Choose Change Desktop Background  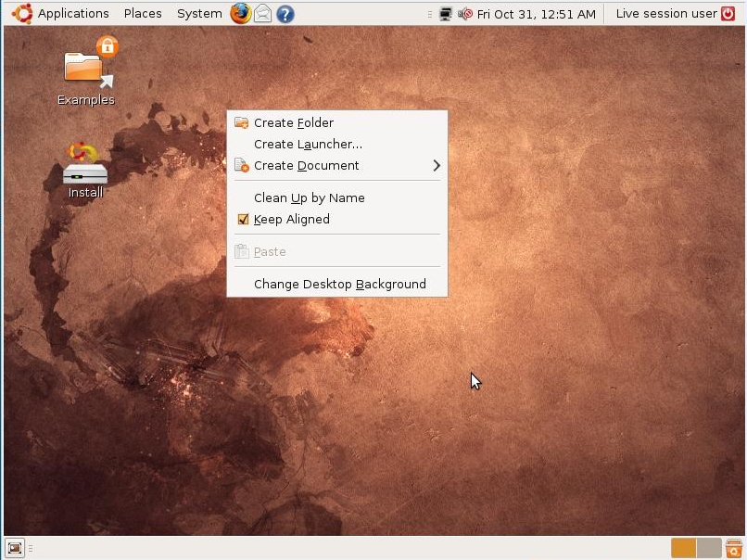(x=336, y=284)
